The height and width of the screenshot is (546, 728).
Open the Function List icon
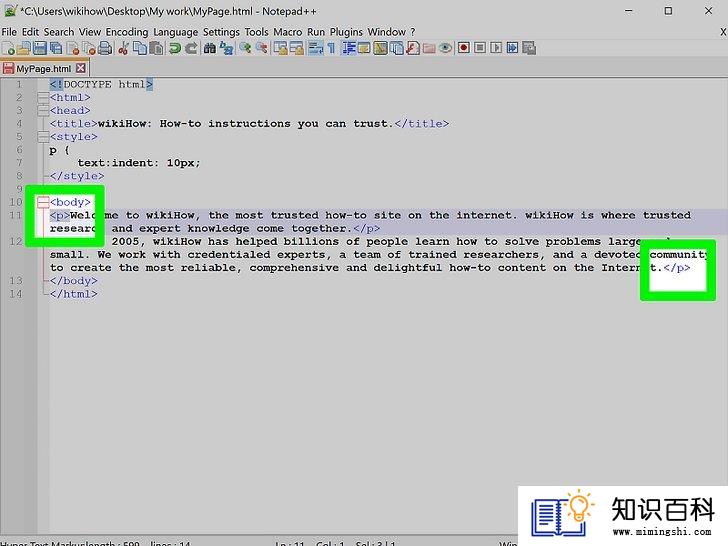pos(413,48)
